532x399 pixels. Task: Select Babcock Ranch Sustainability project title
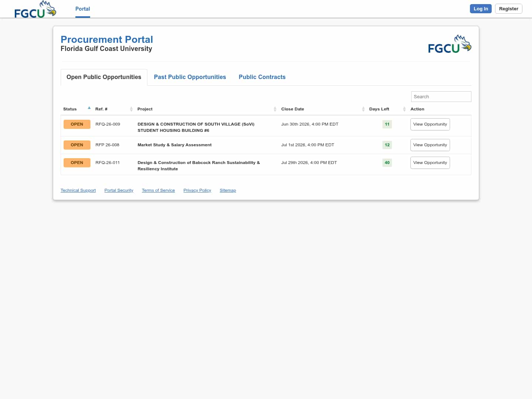198,166
